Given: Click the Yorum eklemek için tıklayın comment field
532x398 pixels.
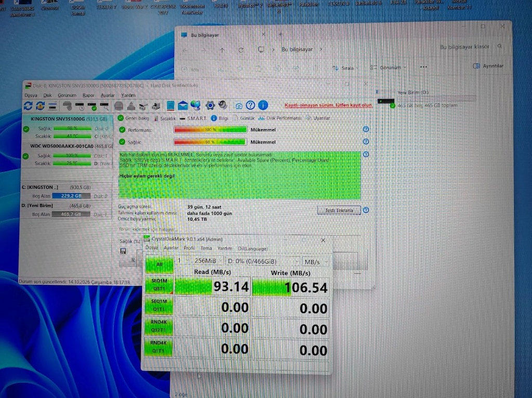Looking at the screenshot, I should tap(148, 229).
